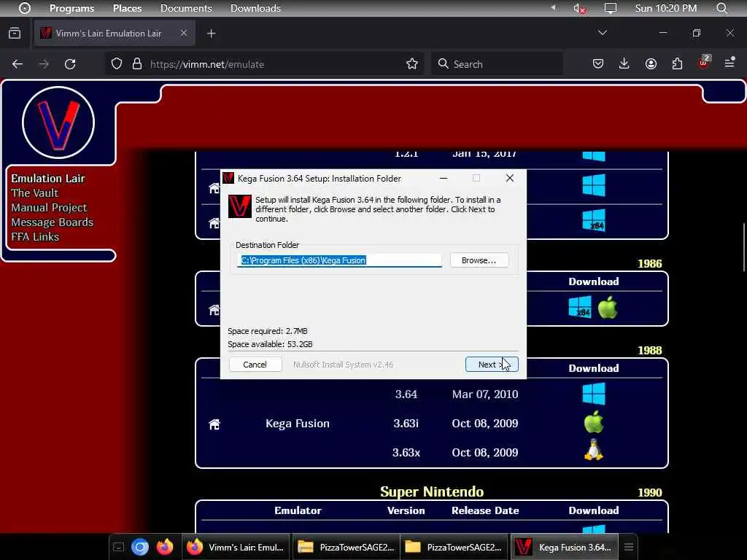This screenshot has width=747, height=560.
Task: Reload the current page
Action: [70, 64]
